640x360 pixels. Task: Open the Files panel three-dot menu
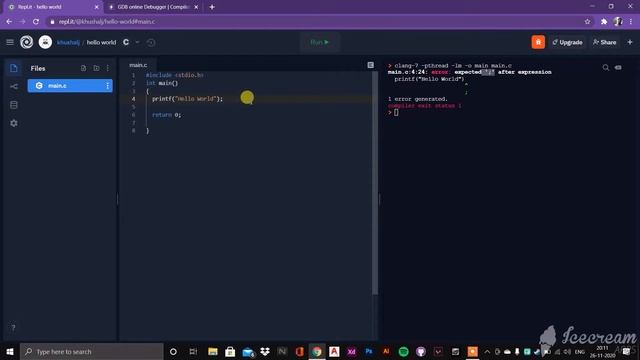(108, 68)
